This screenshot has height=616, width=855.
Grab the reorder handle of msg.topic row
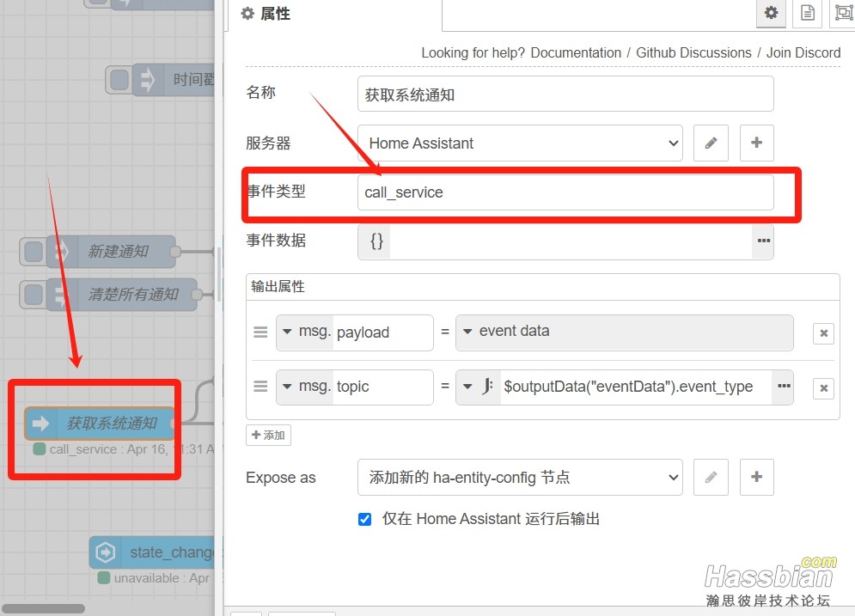click(260, 387)
